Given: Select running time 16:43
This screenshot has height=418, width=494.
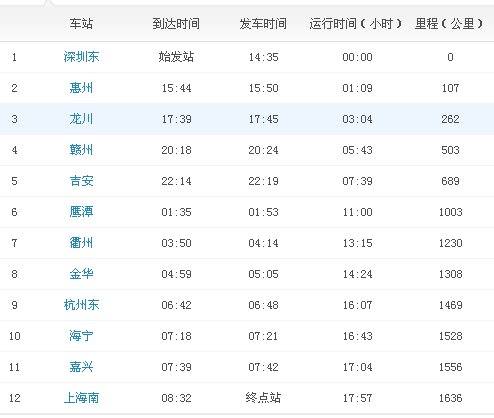Looking at the screenshot, I should pyautogui.click(x=357, y=336).
